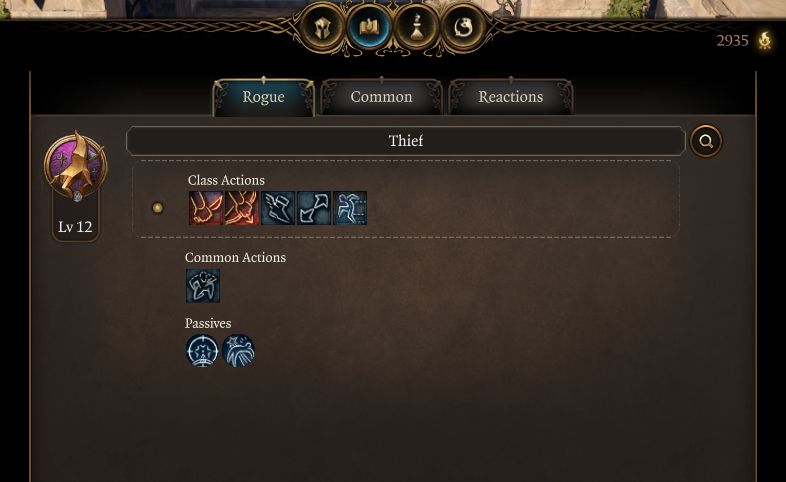Switch to the Rogue tab
The image size is (786, 482).
coord(264,97)
